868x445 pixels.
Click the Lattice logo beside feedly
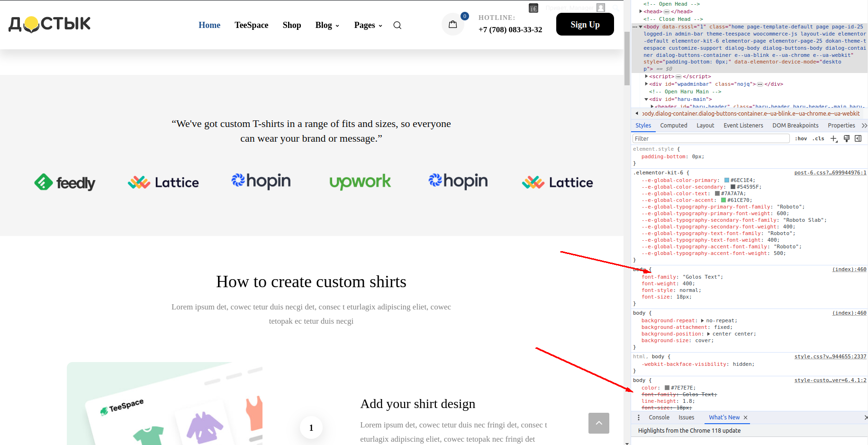point(163,182)
